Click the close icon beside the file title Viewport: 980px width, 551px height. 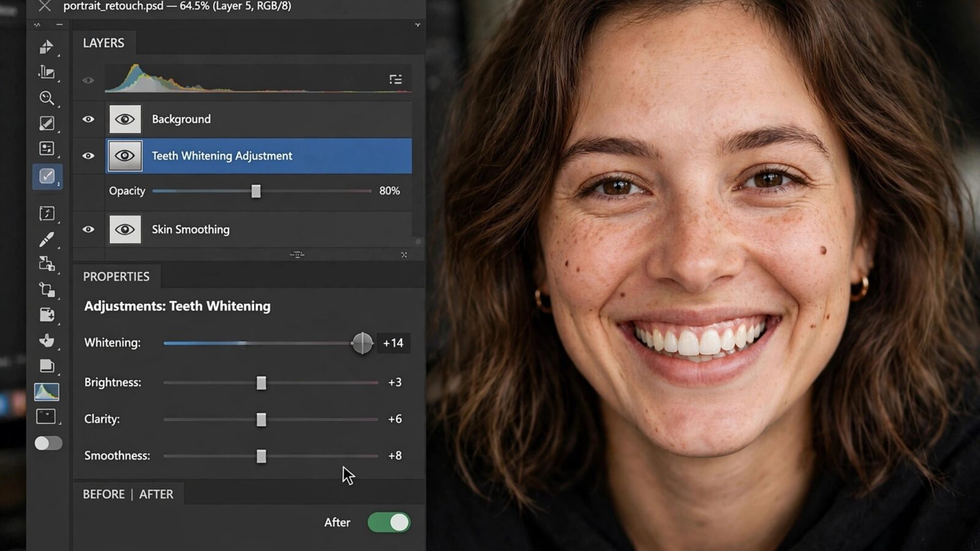44,6
